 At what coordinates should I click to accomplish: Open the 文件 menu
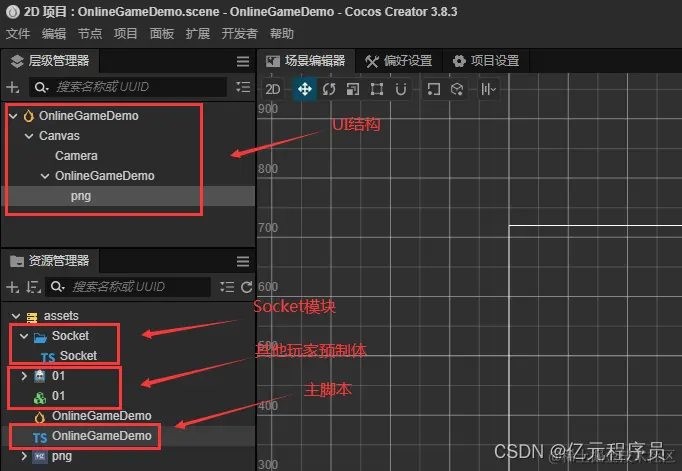pos(18,34)
